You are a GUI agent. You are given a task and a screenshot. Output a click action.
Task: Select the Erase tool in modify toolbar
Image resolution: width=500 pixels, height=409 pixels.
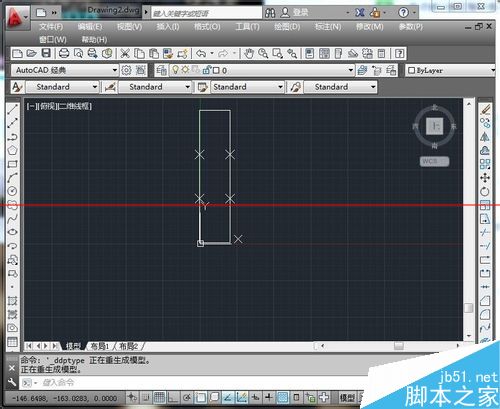(x=485, y=109)
